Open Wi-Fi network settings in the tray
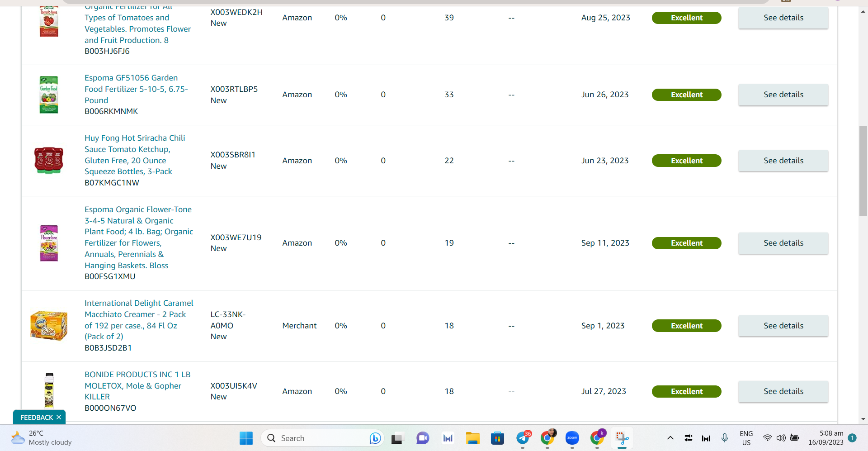Image resolution: width=868 pixels, height=451 pixels. (x=768, y=438)
